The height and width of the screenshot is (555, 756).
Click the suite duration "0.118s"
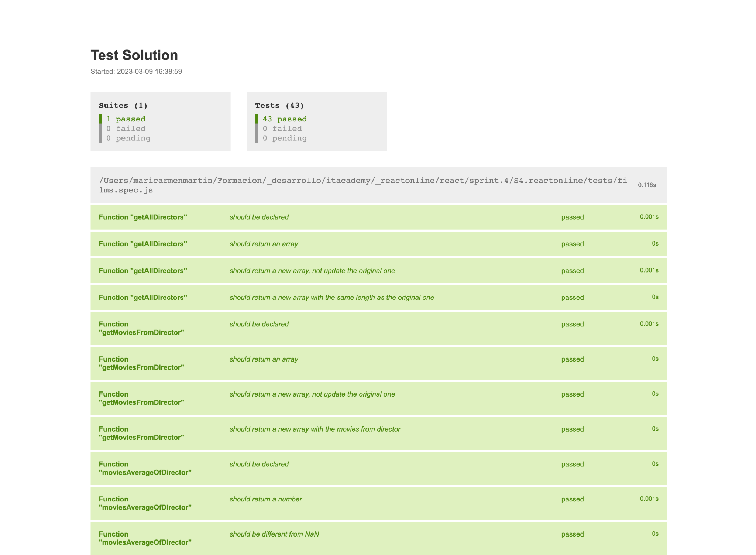647,185
